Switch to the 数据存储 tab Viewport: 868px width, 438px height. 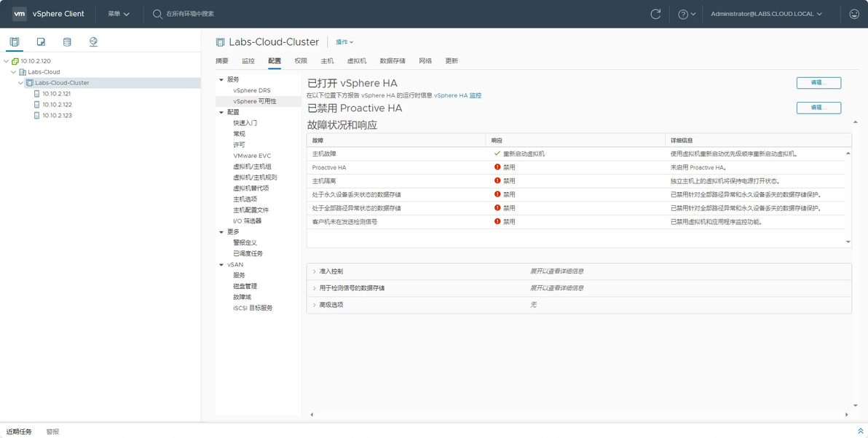(x=392, y=61)
